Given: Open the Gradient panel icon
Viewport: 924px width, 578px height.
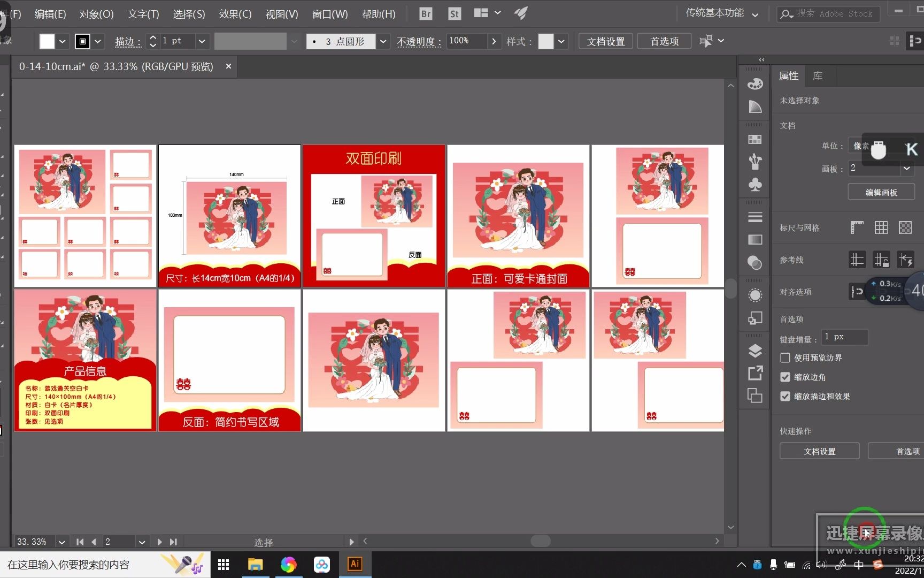Looking at the screenshot, I should (755, 240).
